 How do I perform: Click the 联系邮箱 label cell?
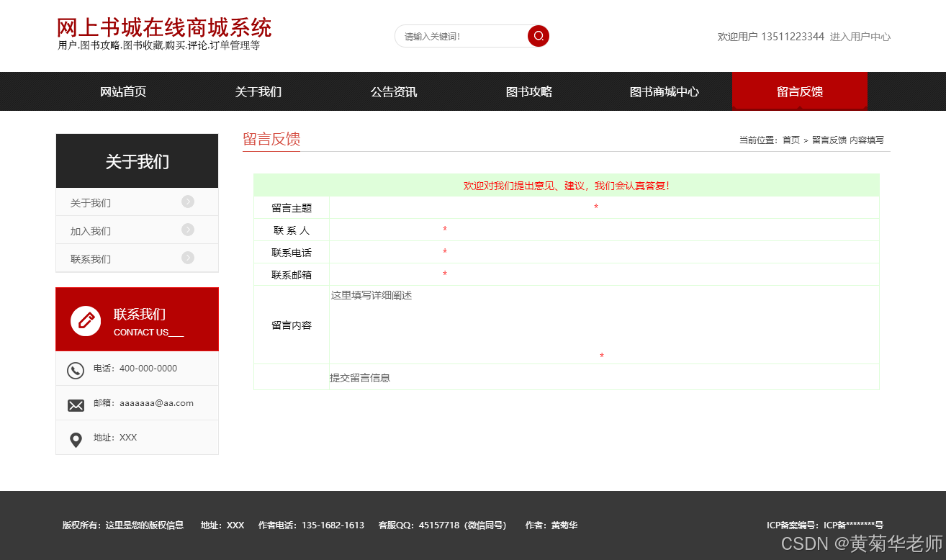(x=292, y=275)
